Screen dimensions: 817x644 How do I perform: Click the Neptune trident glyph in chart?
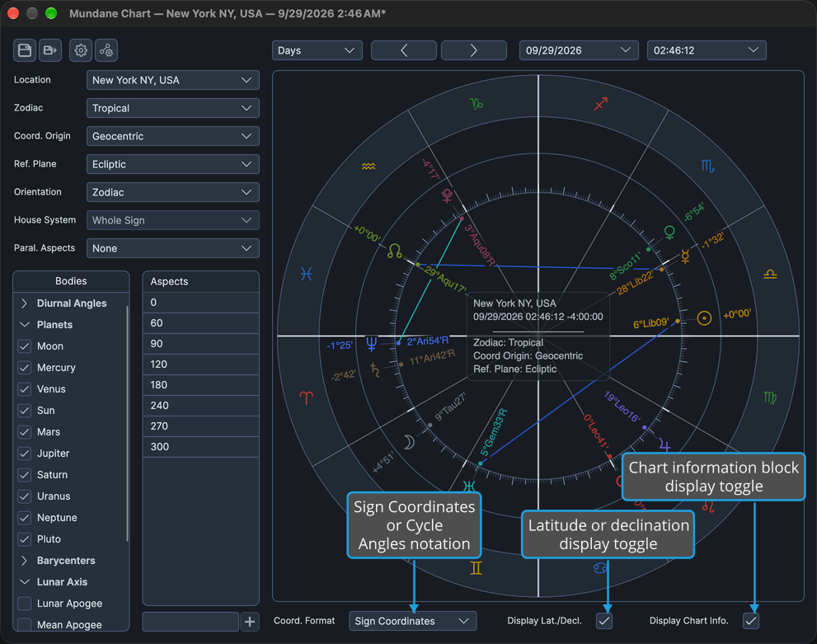coord(371,343)
